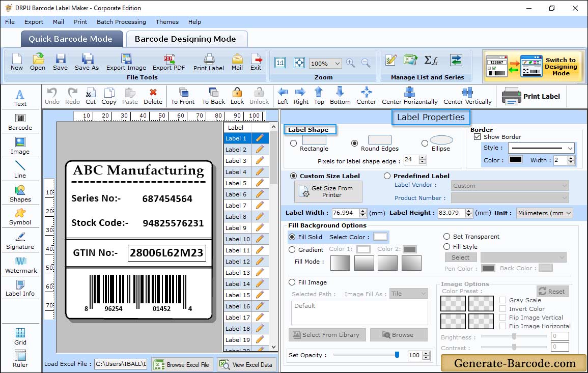Open the File menu
The width and height of the screenshot is (588, 373).
(x=10, y=22)
